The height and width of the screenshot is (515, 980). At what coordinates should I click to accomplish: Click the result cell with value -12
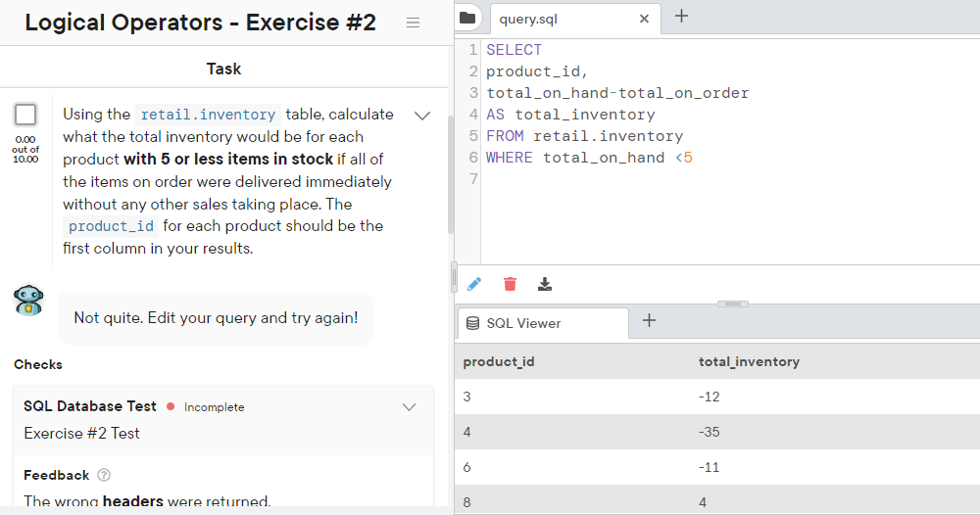[709, 397]
